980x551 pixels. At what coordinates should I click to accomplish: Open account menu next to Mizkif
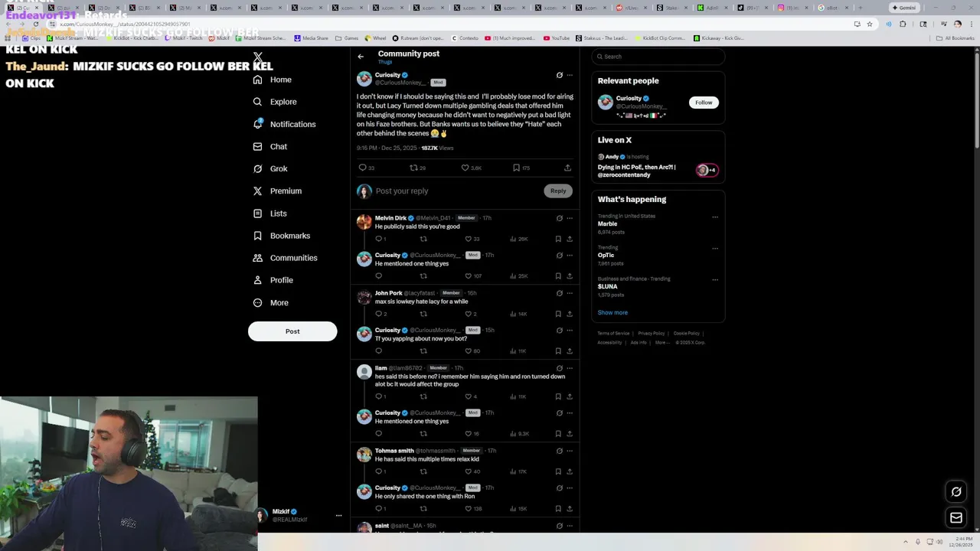coord(338,516)
